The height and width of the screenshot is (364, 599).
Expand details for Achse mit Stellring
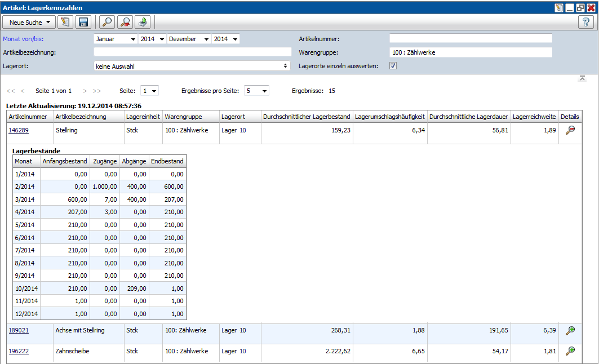click(x=570, y=331)
